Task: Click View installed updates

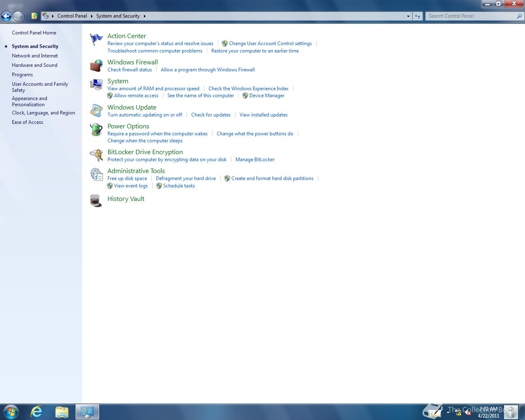Action: tap(263, 115)
